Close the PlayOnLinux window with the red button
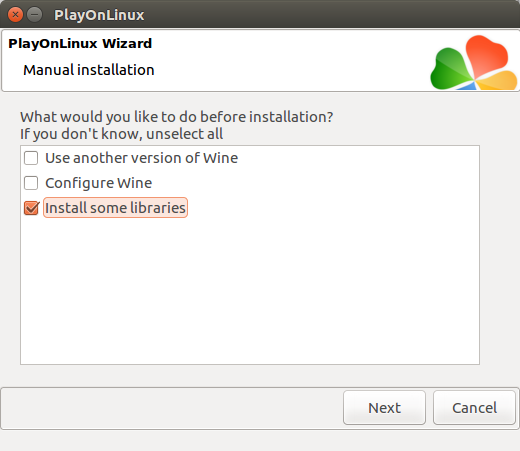Screen dimensions: 520x451 (x=15, y=15)
